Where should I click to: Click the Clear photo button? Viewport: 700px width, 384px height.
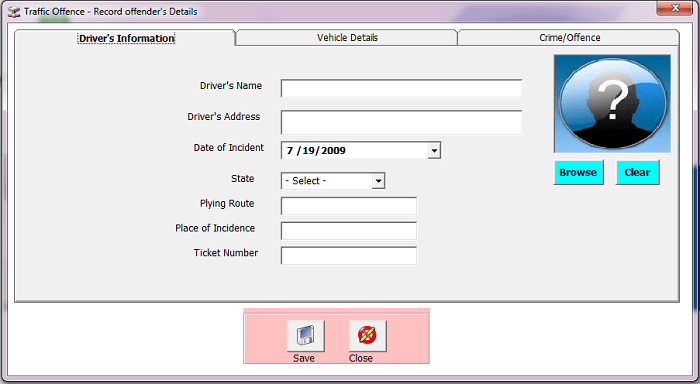(638, 172)
